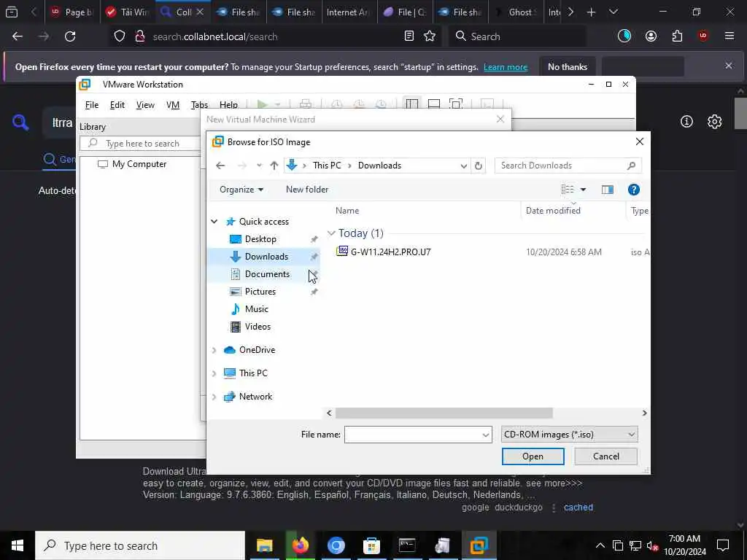Select Videos in navigation pane
This screenshot has width=747, height=560.
(258, 327)
